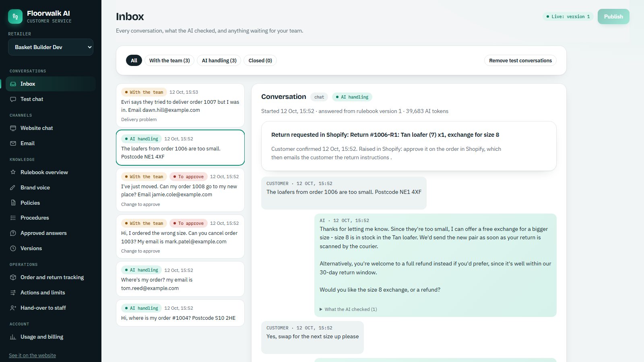Click the Actions and limits sliders icon
This screenshot has width=644, height=362.
click(13, 292)
